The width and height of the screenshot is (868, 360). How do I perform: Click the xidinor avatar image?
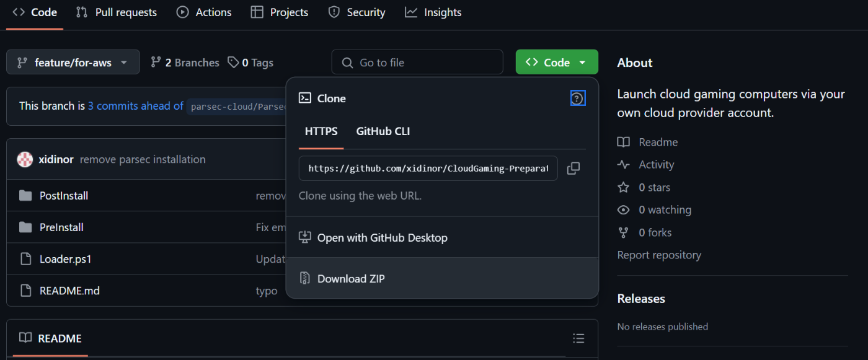tap(25, 159)
